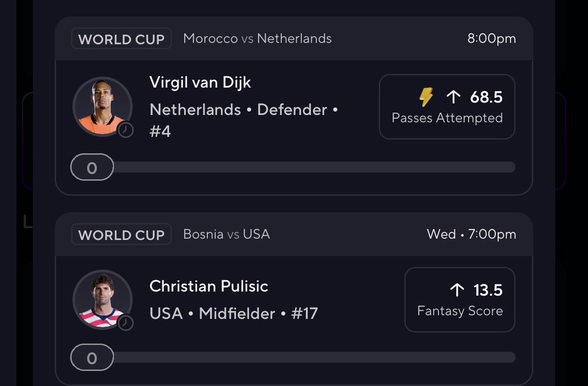Click the 8:00pm game time
Screen dimensions: 588x386
491,39
